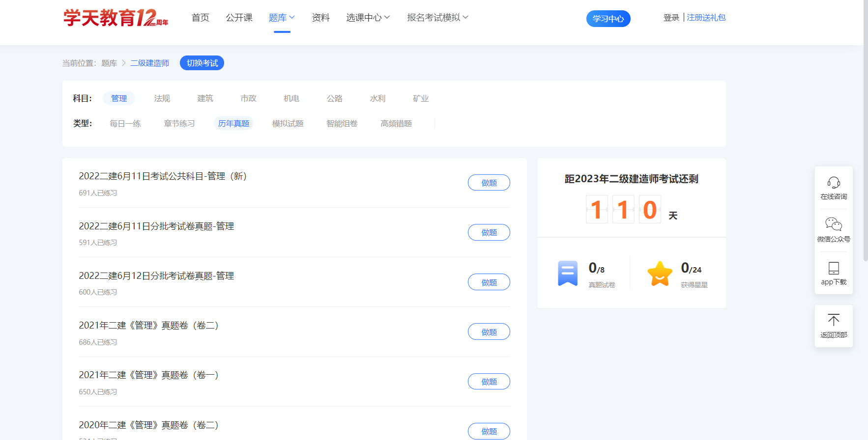Open exam title 2021年二建《管理》真题卷（卷二）
868x440 pixels.
(x=148, y=326)
